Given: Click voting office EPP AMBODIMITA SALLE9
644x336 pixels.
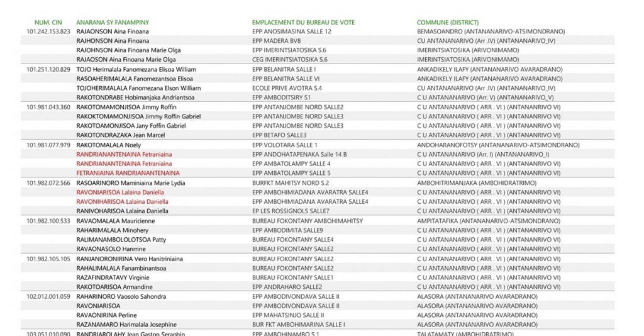Looking at the screenshot, I should (288, 230).
